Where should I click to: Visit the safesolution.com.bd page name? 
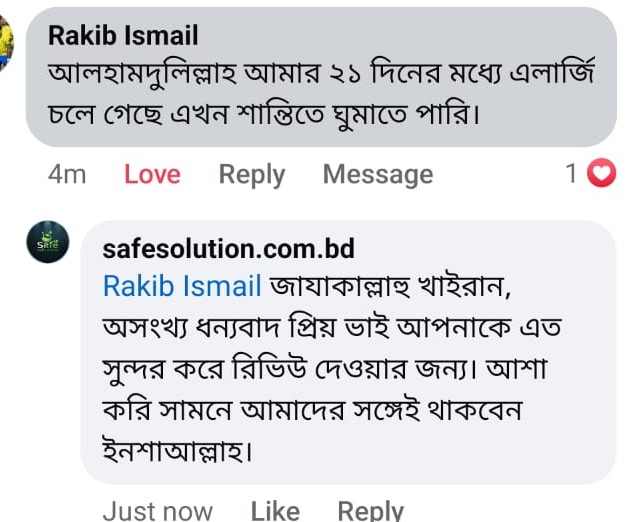(228, 248)
